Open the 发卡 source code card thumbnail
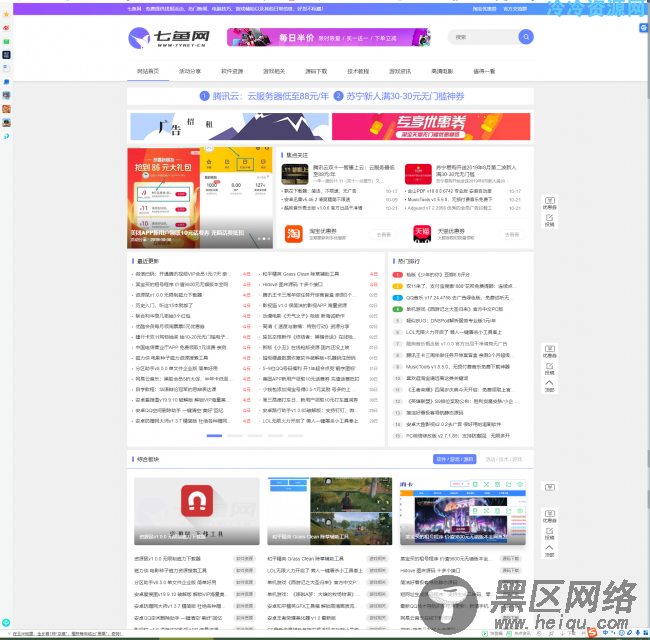The image size is (650, 640). (x=463, y=511)
